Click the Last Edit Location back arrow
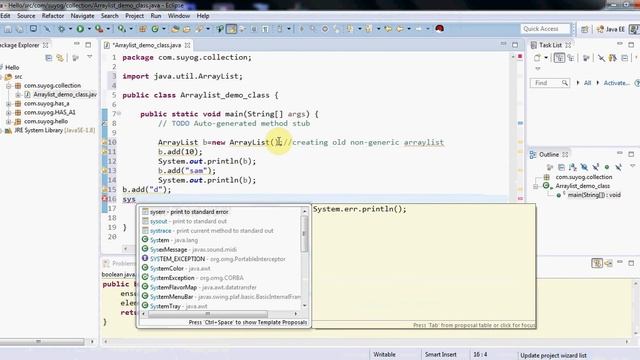640x360 pixels. point(388,29)
